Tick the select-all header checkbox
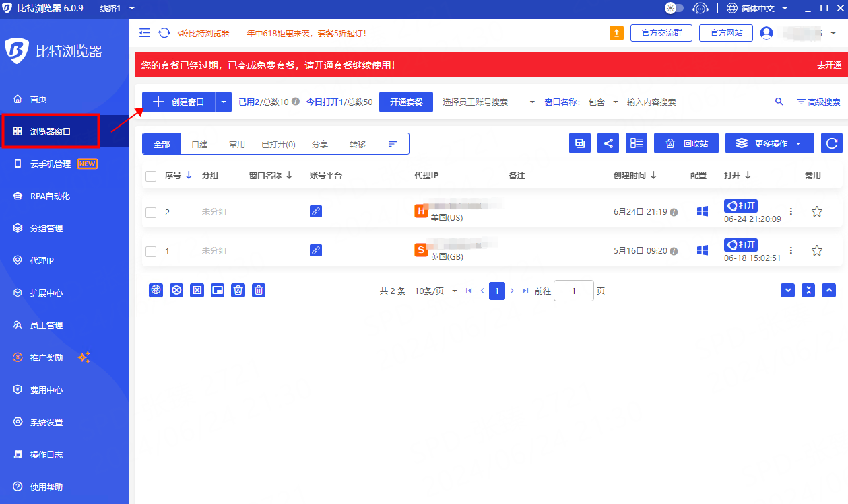This screenshot has height=504, width=848. tap(151, 176)
